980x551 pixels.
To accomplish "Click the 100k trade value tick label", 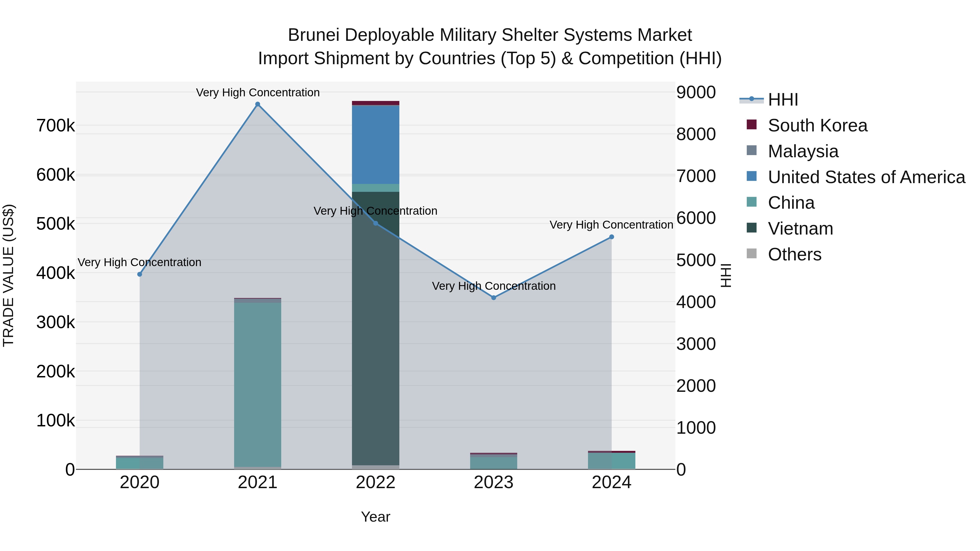I will point(56,421).
